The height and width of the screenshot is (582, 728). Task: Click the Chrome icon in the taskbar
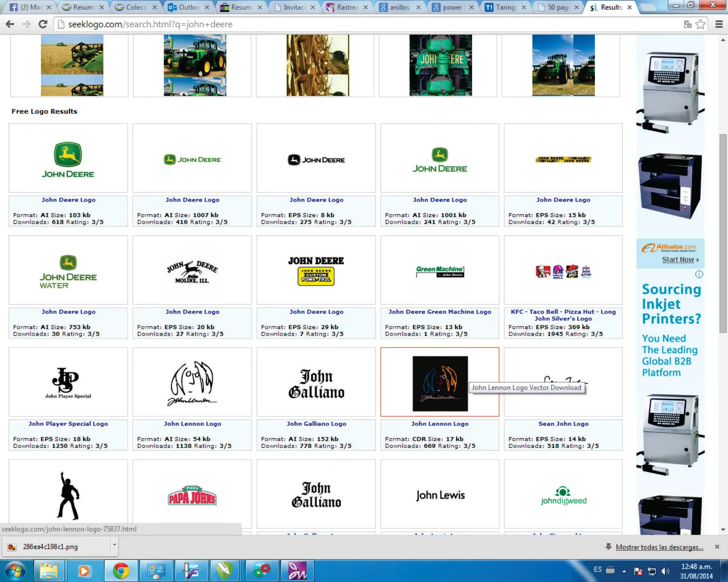(x=121, y=571)
